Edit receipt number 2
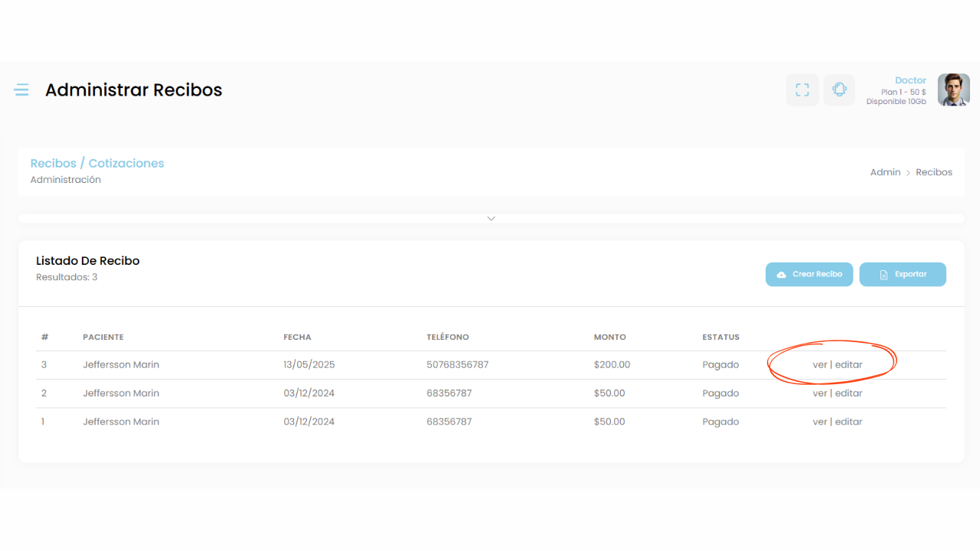980x551 pixels. click(x=848, y=393)
